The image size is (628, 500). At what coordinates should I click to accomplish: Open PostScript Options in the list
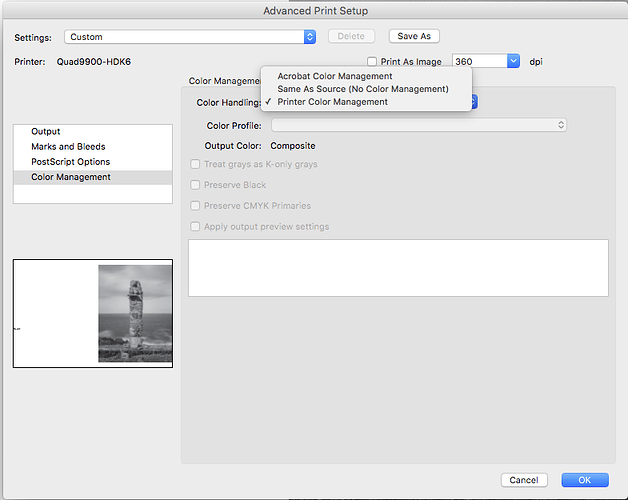pyautogui.click(x=70, y=162)
